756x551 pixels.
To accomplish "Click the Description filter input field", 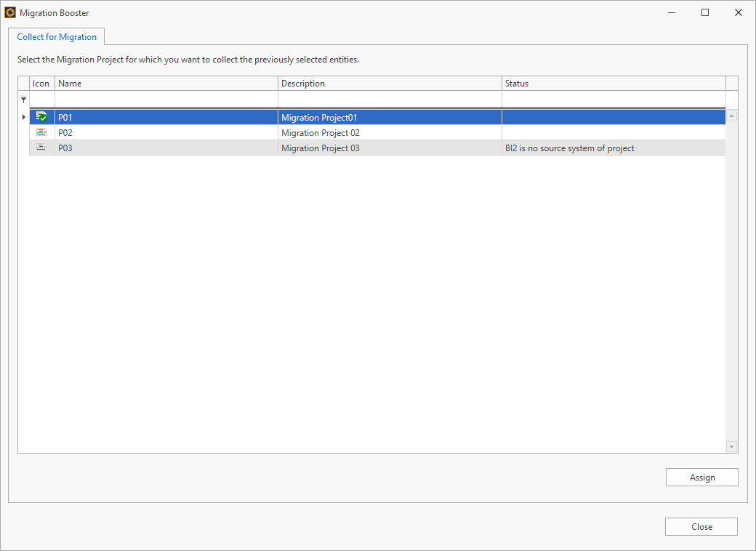I will click(x=389, y=99).
